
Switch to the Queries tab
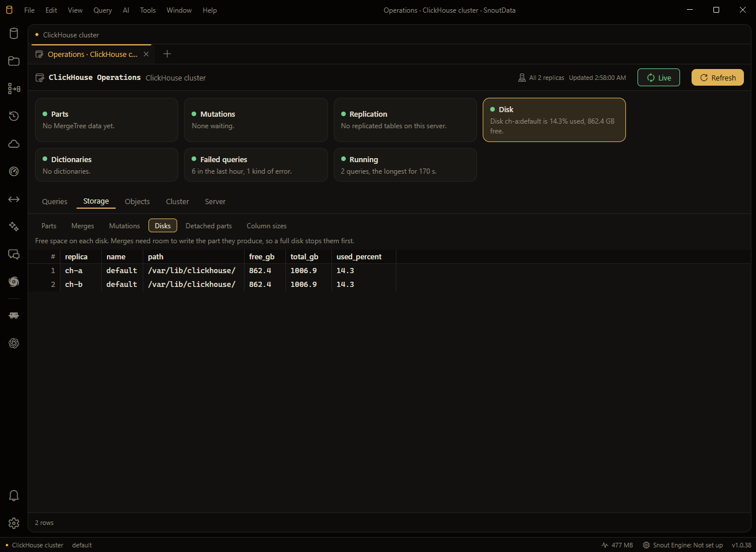point(55,201)
